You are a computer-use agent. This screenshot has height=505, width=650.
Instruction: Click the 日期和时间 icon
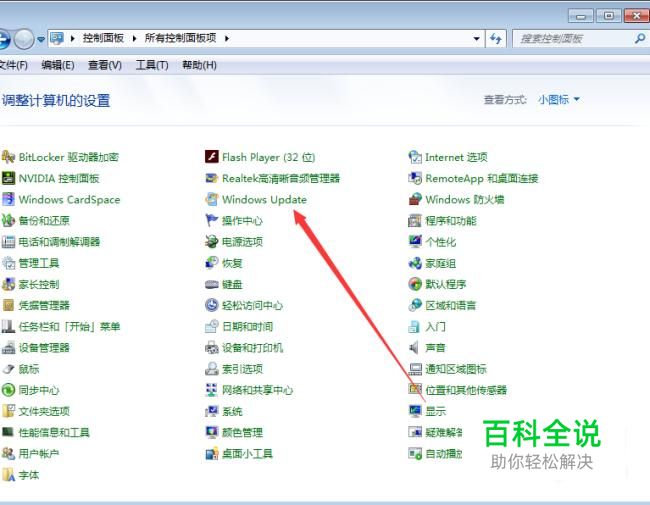[x=212, y=327]
